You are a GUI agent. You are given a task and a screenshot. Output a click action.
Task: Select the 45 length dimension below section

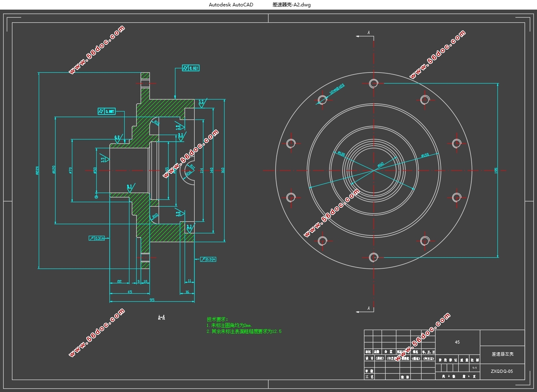[x=130, y=292]
